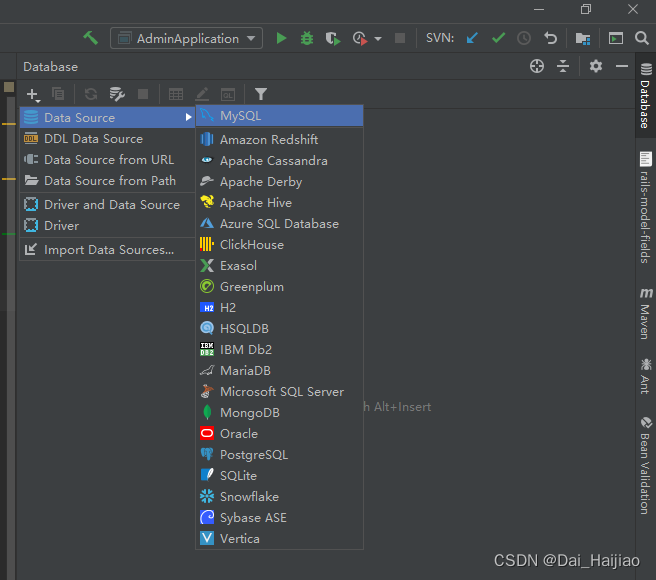Select MySQL from the data source list

[x=279, y=115]
